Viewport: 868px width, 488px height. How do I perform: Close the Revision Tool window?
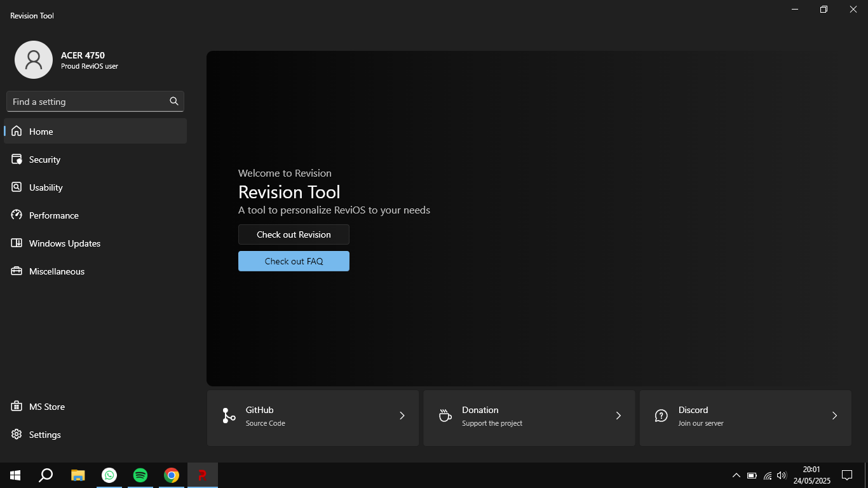coord(853,10)
